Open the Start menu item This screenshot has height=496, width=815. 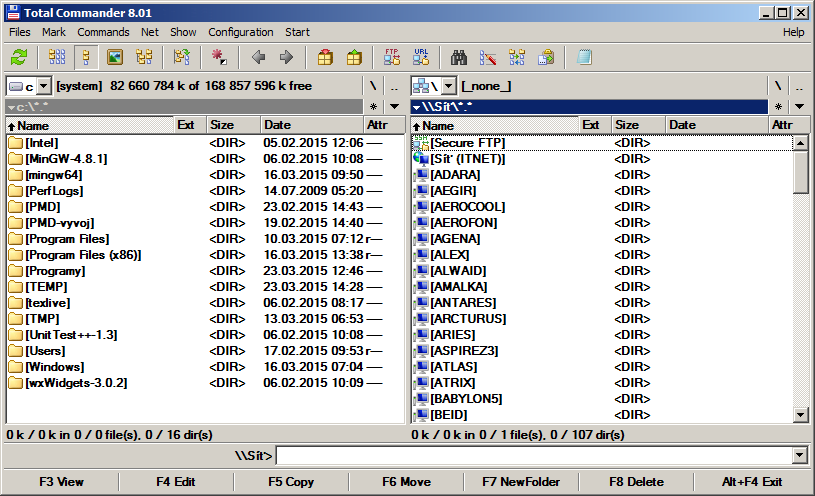coord(297,32)
